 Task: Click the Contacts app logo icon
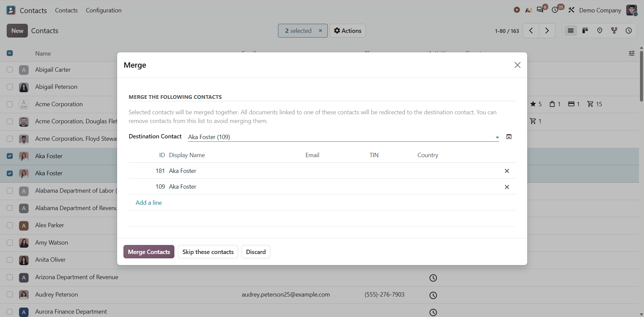11,10
